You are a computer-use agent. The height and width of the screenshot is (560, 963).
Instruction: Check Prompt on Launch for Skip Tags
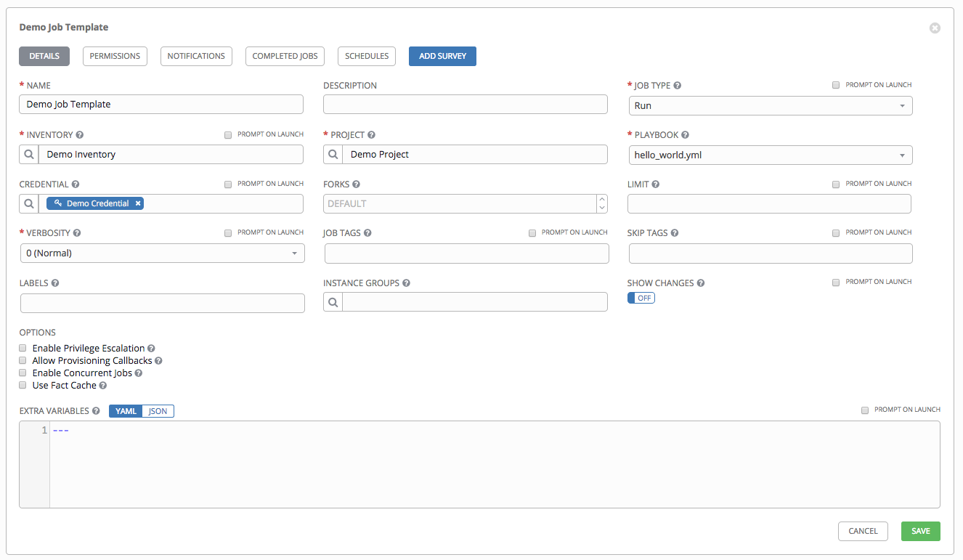tap(836, 232)
